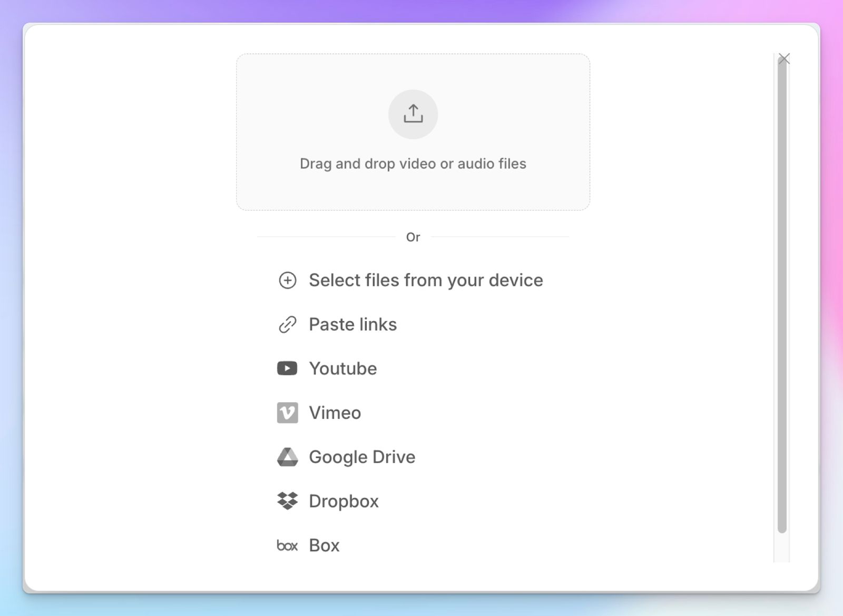This screenshot has height=616, width=843.
Task: Click the drag and drop instruction text
Action: pos(413,163)
